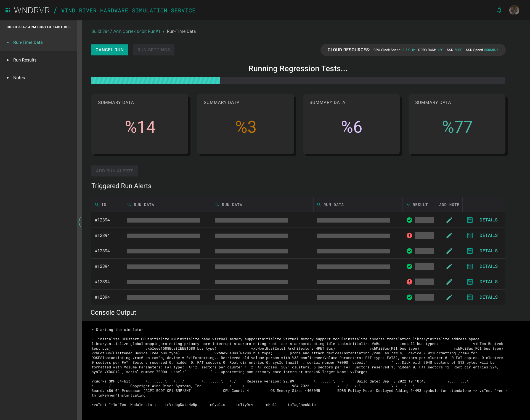Click the green success icon in first row
Screen dimensions: 530x420
coord(409,220)
